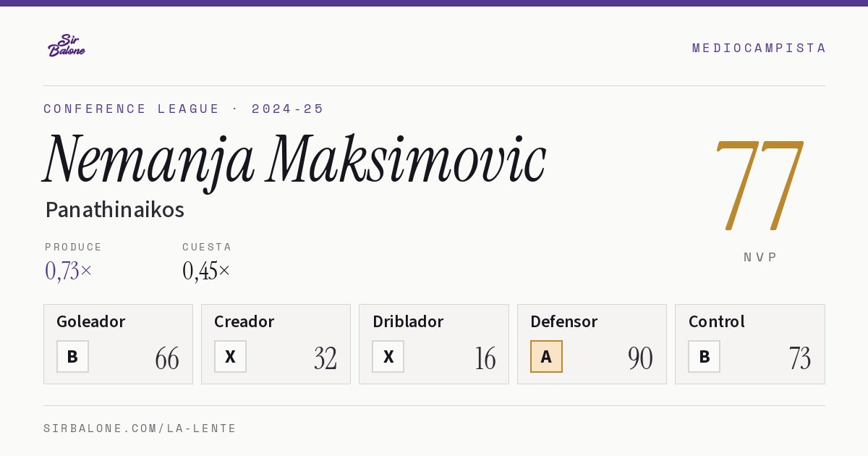
Task: Click the CUESTA label
Action: coord(207,247)
